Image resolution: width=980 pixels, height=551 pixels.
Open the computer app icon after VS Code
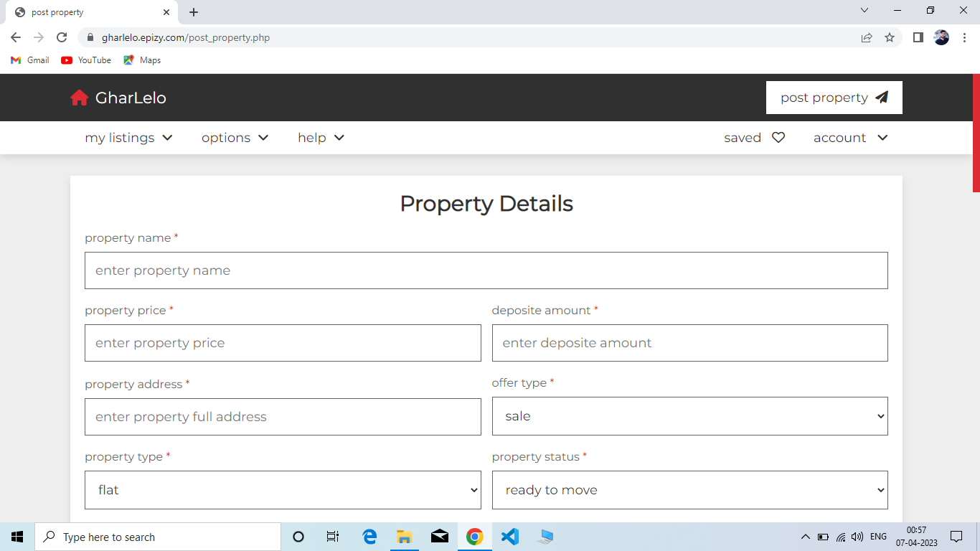[x=545, y=537]
